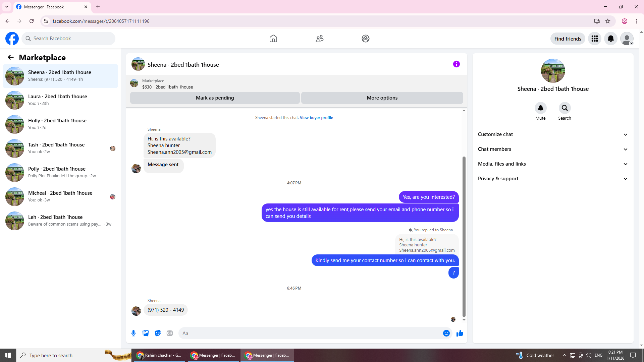The height and width of the screenshot is (362, 644).
Task: Bookmark this page with the star icon
Action: (x=608, y=21)
